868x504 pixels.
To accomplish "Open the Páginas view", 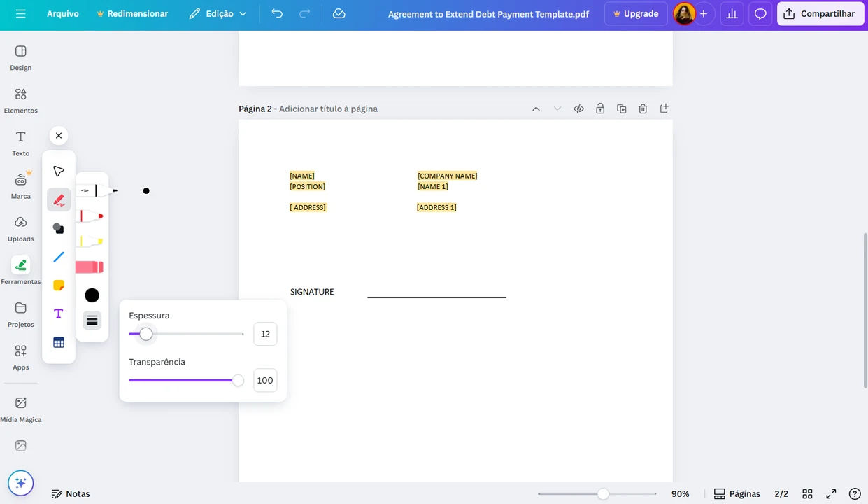I will [737, 493].
